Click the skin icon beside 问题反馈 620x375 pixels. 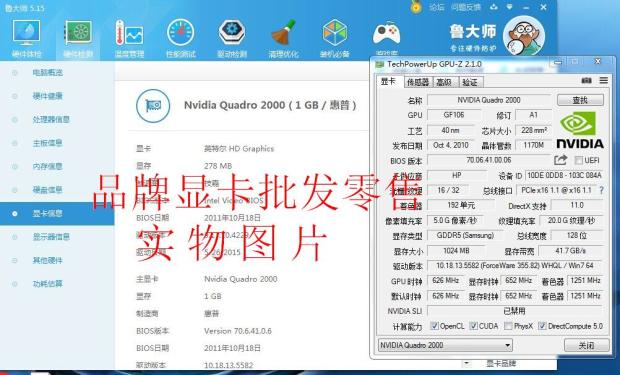pos(493,7)
